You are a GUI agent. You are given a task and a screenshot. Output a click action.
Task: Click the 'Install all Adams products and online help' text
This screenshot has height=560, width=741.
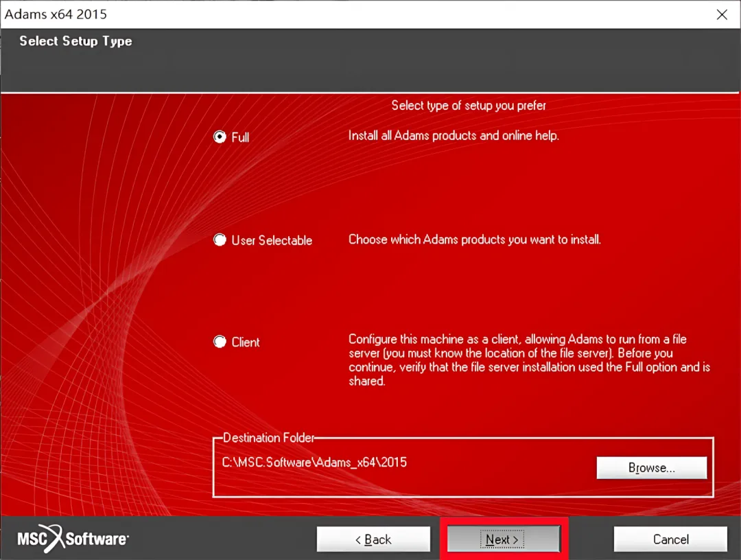point(454,136)
